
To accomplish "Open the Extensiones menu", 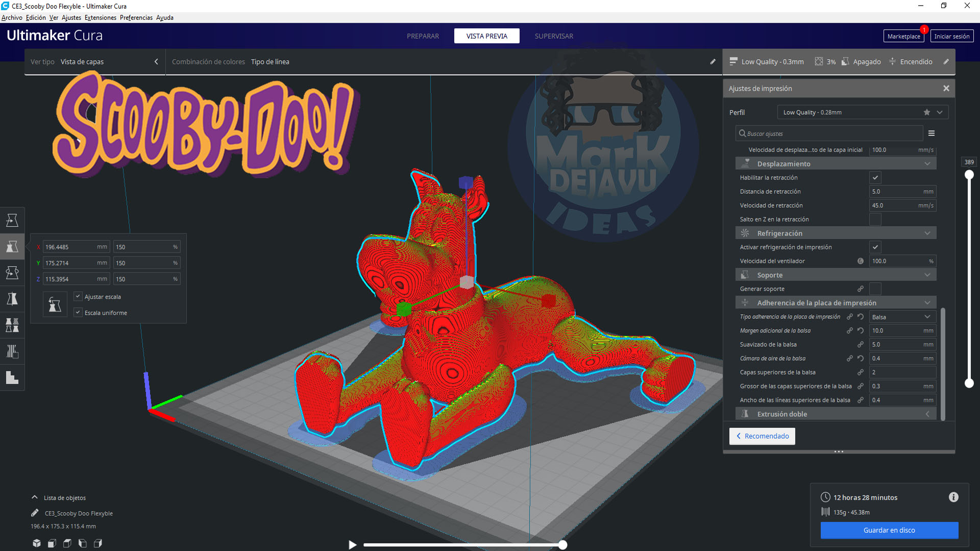I will (101, 17).
